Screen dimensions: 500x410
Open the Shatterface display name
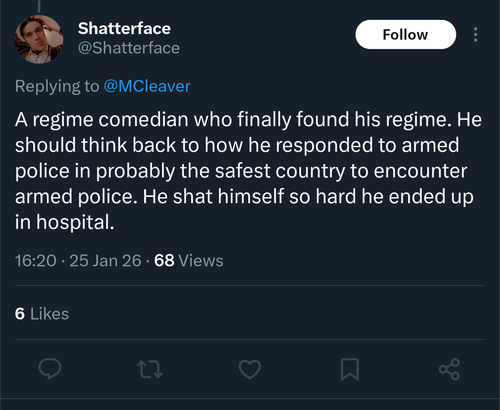coord(124,28)
